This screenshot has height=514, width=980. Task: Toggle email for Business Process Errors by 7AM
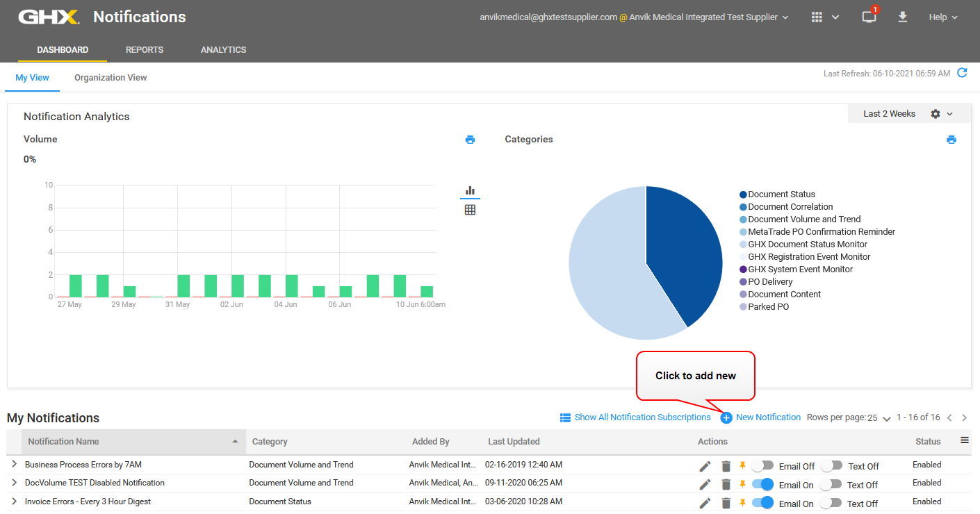click(762, 465)
